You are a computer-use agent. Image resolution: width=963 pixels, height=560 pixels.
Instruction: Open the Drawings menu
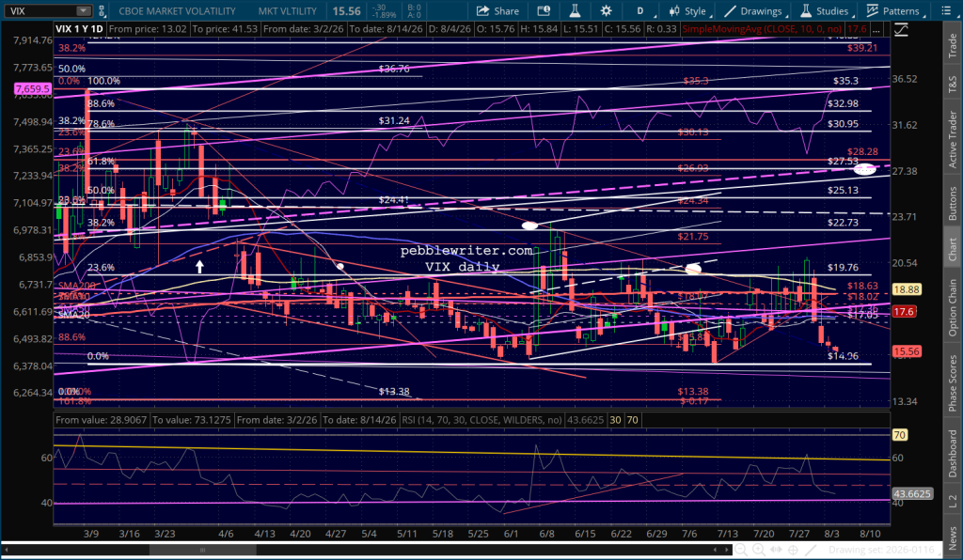pos(754,11)
